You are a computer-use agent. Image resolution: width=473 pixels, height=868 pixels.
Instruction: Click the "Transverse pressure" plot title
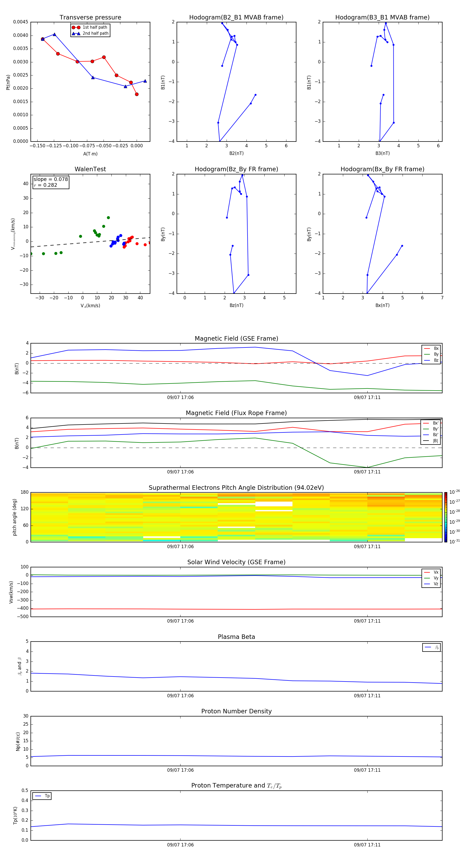[90, 18]
